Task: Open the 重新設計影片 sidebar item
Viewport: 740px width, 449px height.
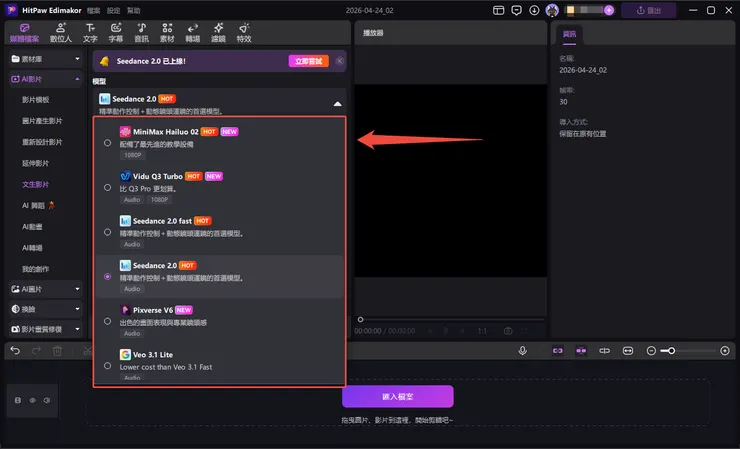Action: (x=42, y=142)
